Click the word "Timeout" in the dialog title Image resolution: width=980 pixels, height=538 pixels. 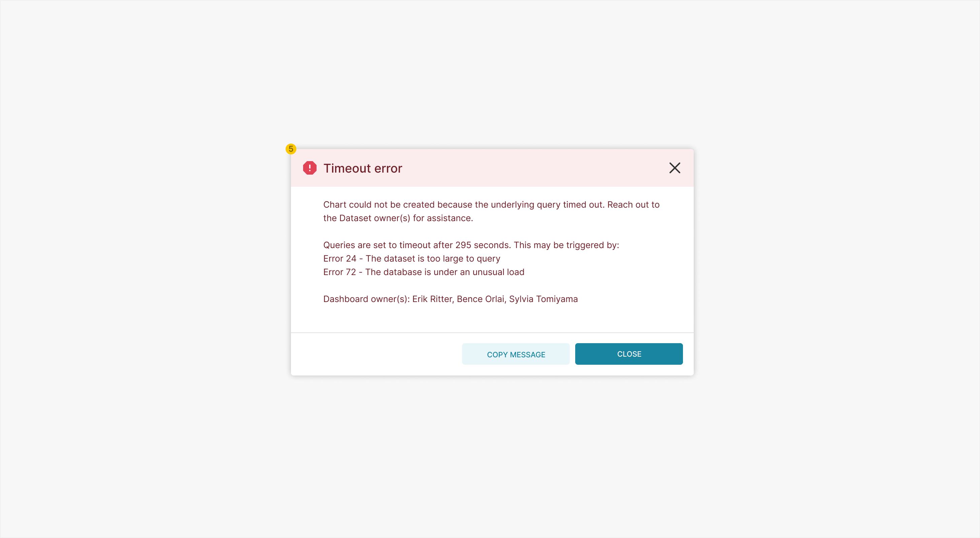click(347, 168)
